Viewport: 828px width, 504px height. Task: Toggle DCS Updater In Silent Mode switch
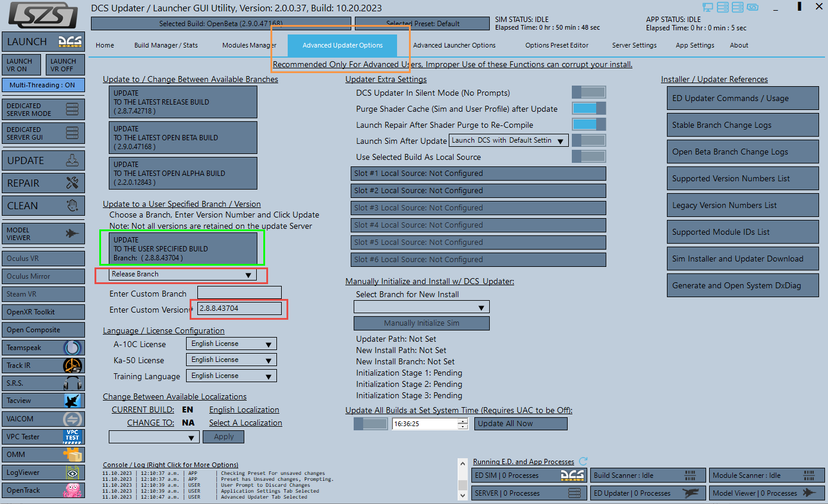(588, 92)
